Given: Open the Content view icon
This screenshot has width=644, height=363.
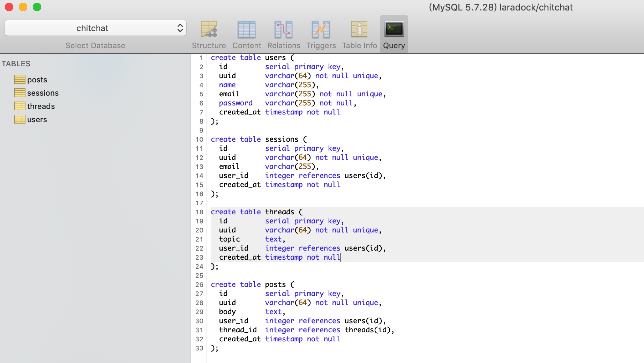Looking at the screenshot, I should click(x=247, y=29).
